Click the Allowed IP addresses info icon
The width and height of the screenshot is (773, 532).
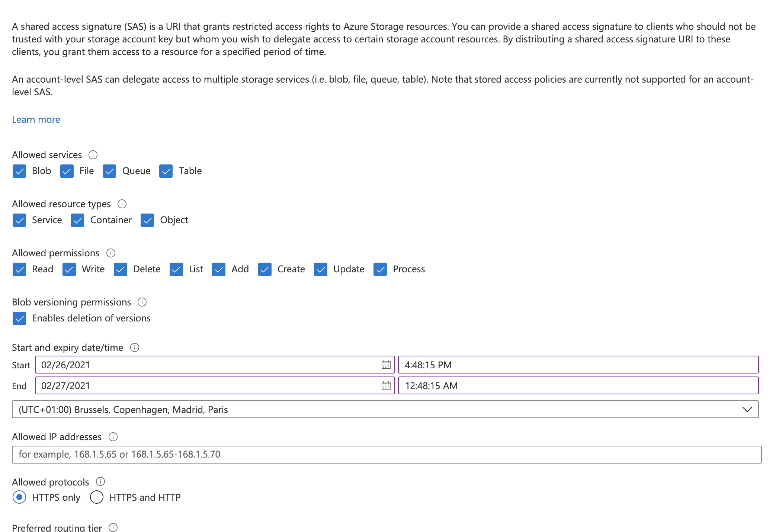coord(113,437)
